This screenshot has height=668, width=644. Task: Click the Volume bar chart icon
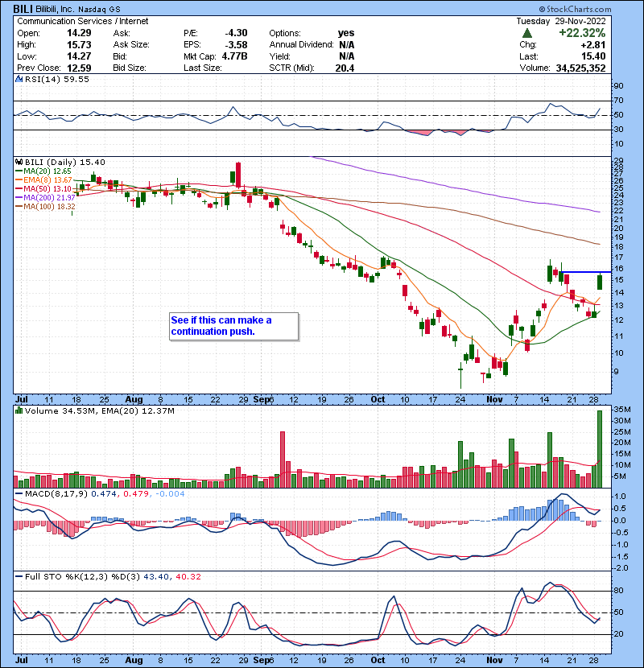pos(19,410)
